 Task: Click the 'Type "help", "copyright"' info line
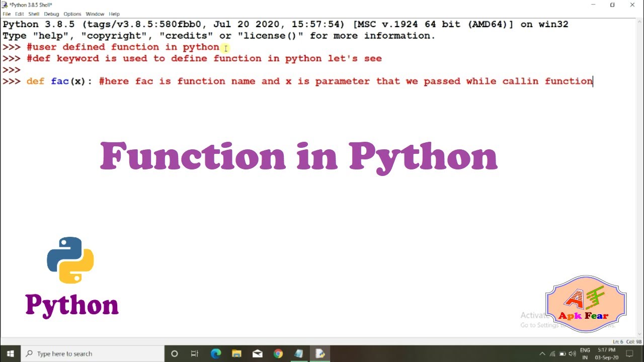[219, 36]
